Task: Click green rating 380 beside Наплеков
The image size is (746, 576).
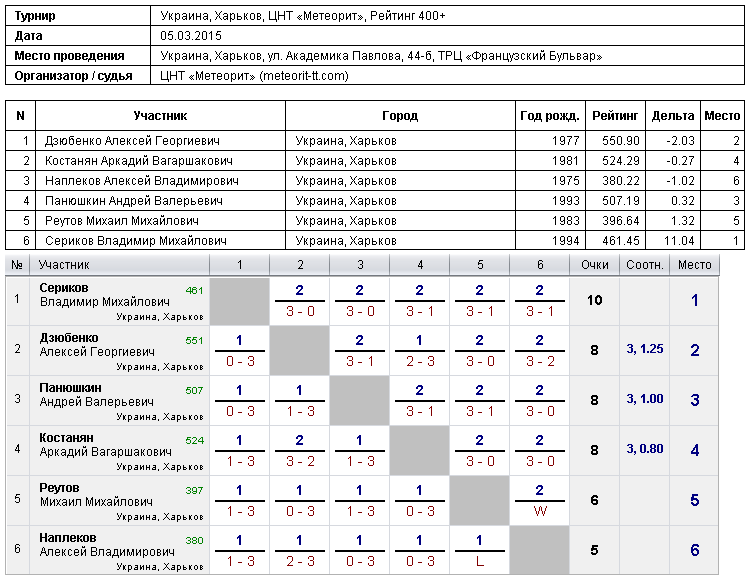Action: coord(195,540)
